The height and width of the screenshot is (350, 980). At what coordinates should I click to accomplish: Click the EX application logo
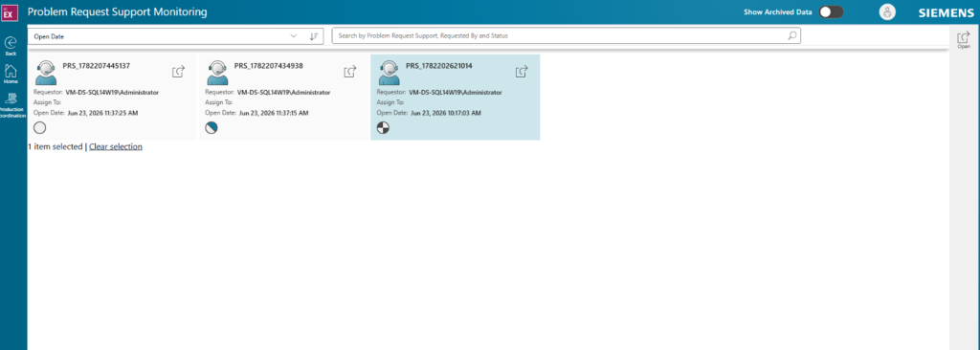coord(8,11)
